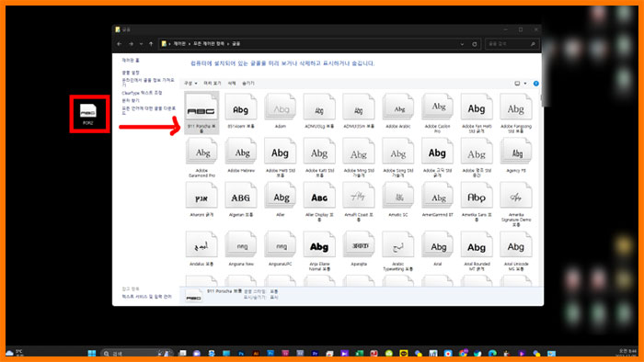Select the Adobe Ming Std font icon
The height and width of the screenshot is (362, 644).
pyautogui.click(x=359, y=152)
